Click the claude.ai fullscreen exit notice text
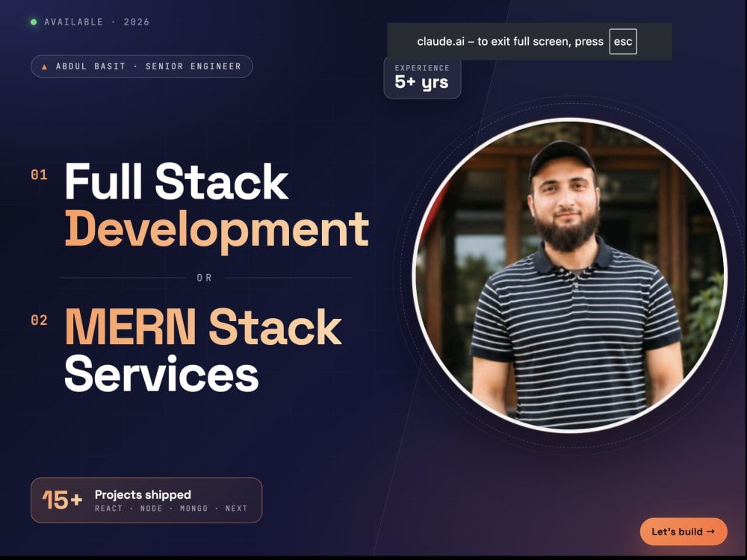Screen dimensions: 747x560 [x=510, y=41]
